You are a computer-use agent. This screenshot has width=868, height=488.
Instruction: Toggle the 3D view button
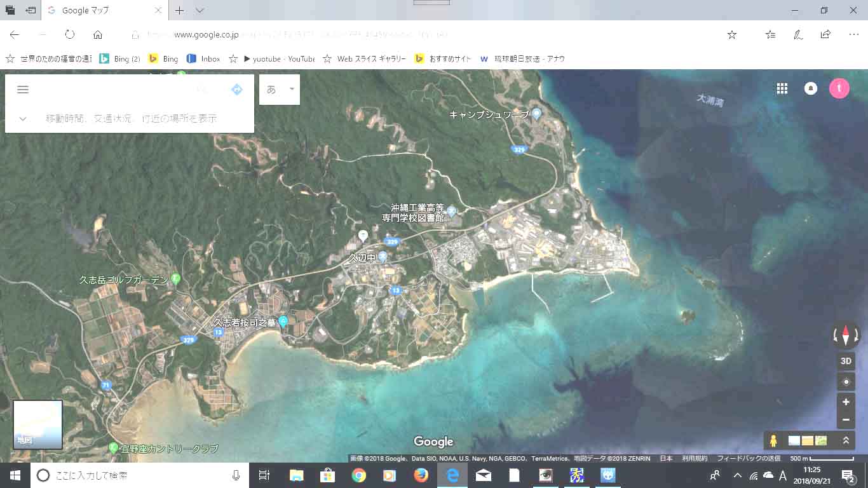click(x=846, y=361)
